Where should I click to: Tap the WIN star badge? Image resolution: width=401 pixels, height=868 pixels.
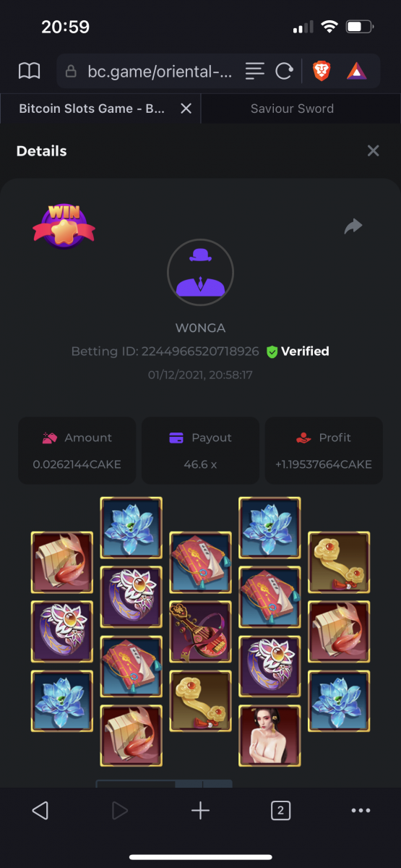coord(64,226)
